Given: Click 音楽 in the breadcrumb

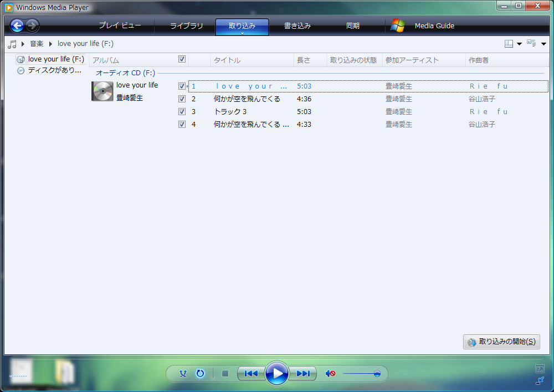Looking at the screenshot, I should [37, 44].
